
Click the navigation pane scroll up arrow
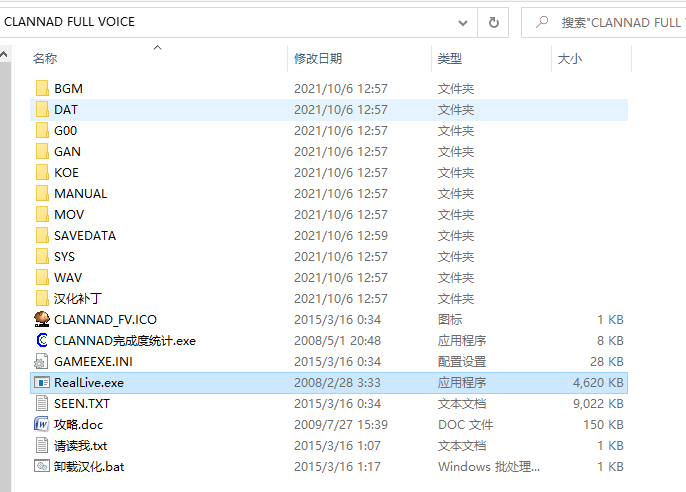coord(4,54)
